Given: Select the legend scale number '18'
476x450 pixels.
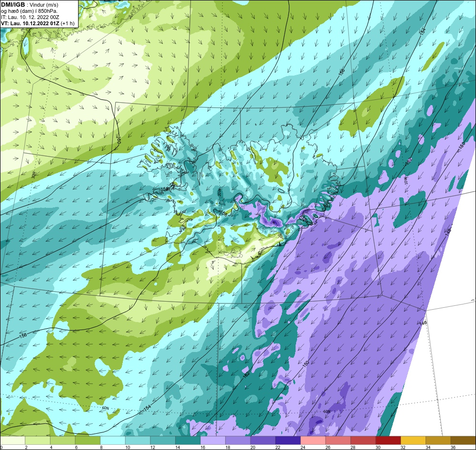Looking at the screenshot, I should point(228,447).
